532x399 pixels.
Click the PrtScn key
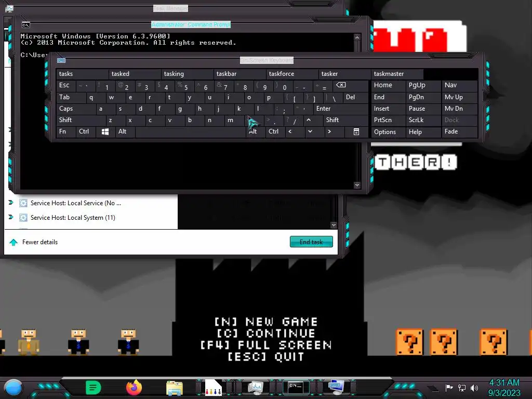(388, 120)
